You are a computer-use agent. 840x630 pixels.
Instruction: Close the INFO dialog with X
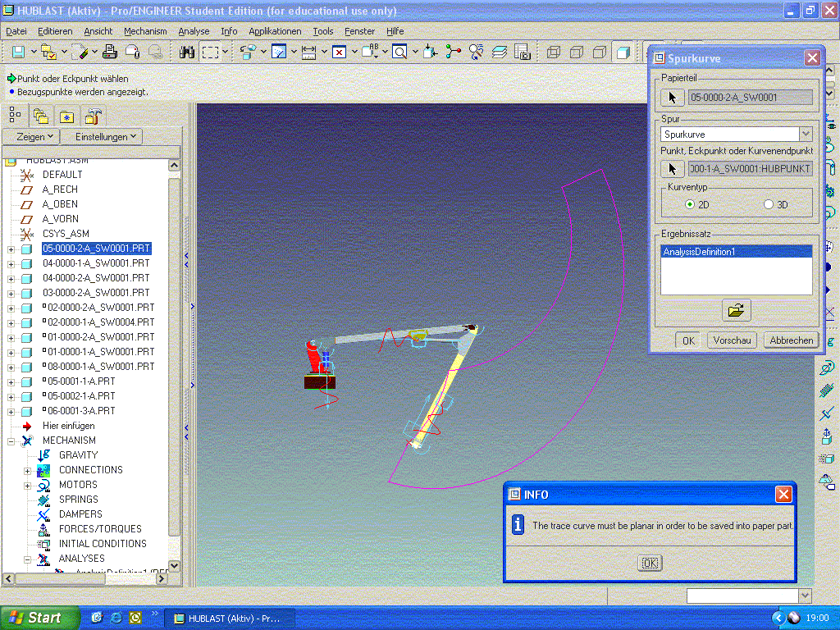coord(783,494)
